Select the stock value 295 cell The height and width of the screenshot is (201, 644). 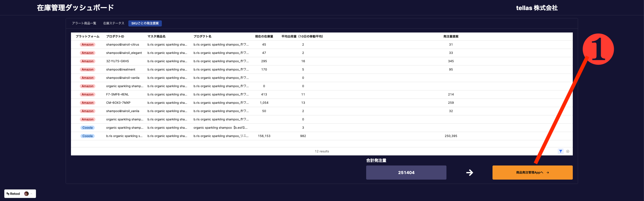click(264, 61)
